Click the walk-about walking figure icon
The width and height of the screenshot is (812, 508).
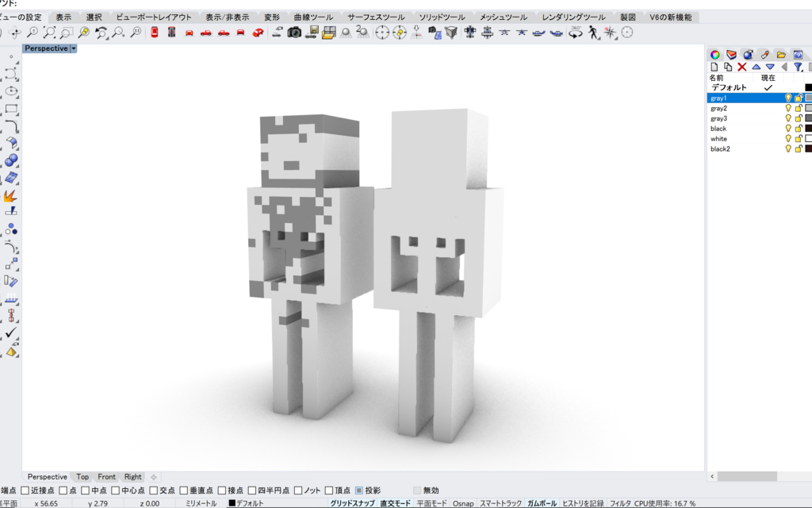coord(593,33)
